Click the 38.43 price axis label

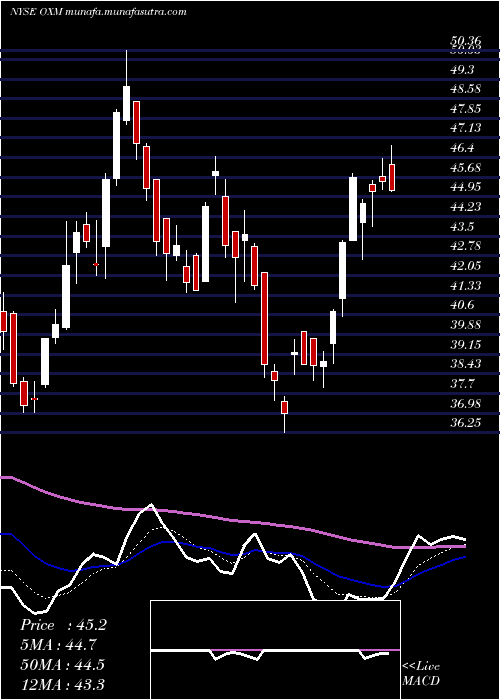pyautogui.click(x=466, y=364)
